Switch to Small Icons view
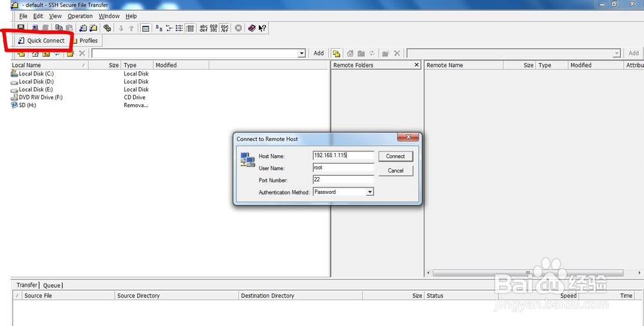Viewport: 644px width, 326px height. pyautogui.click(x=169, y=28)
